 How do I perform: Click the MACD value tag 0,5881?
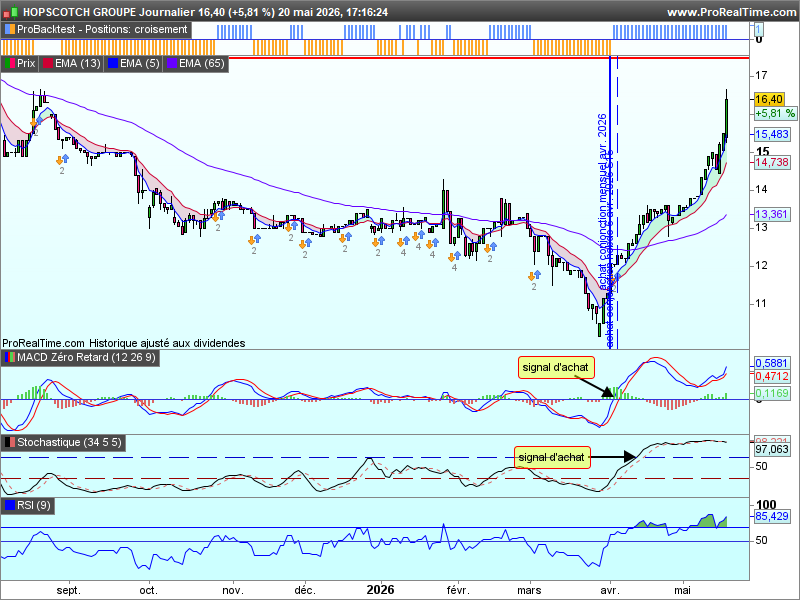coord(772,363)
